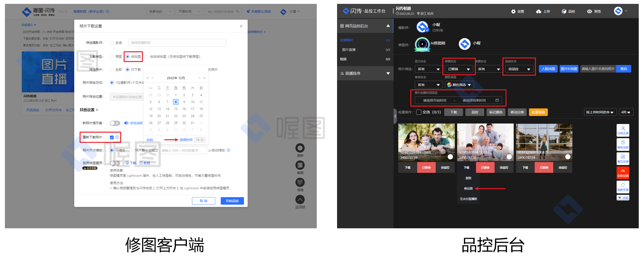Select the 挑后修后图 radio option

(x=147, y=56)
